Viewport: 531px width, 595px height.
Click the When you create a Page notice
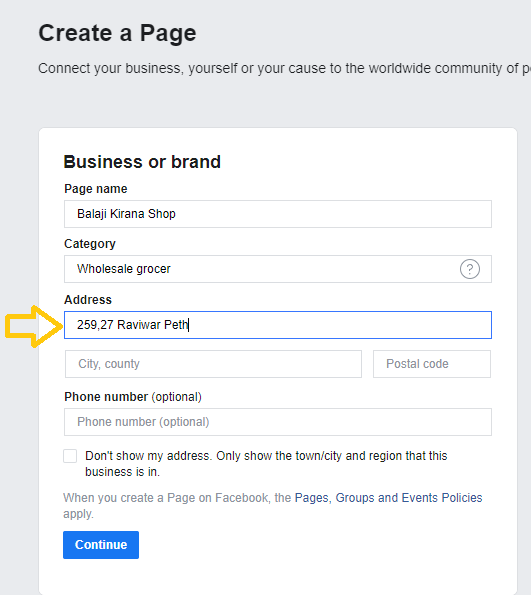click(273, 506)
